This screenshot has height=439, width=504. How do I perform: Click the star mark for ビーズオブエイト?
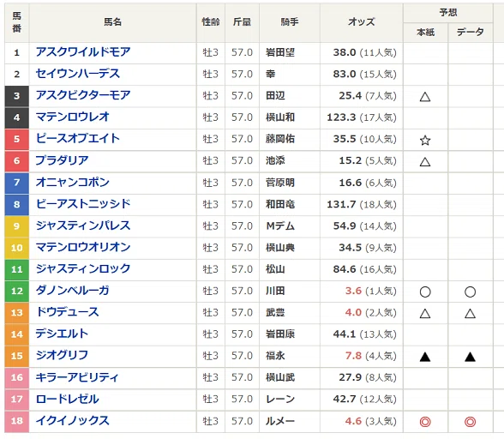tap(425, 140)
